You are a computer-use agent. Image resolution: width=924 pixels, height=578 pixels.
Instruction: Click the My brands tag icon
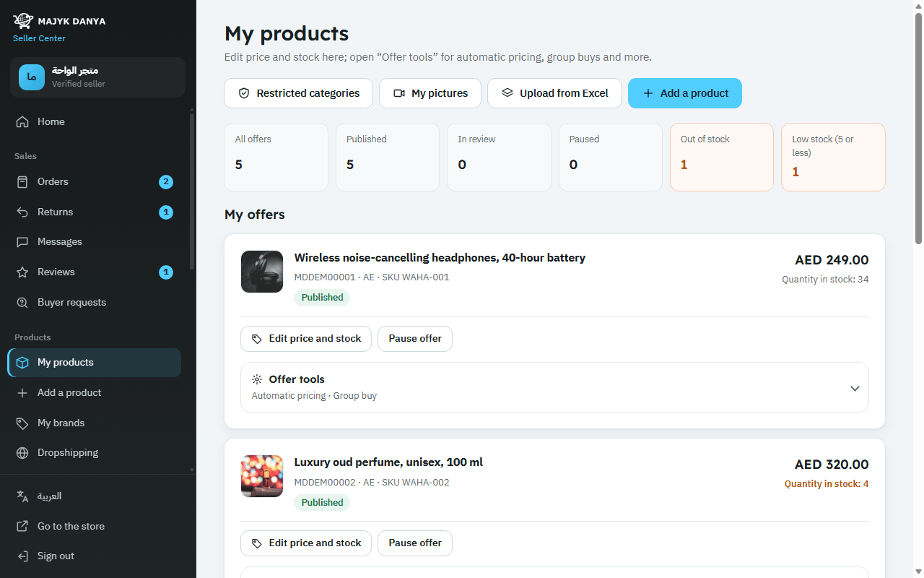click(23, 423)
